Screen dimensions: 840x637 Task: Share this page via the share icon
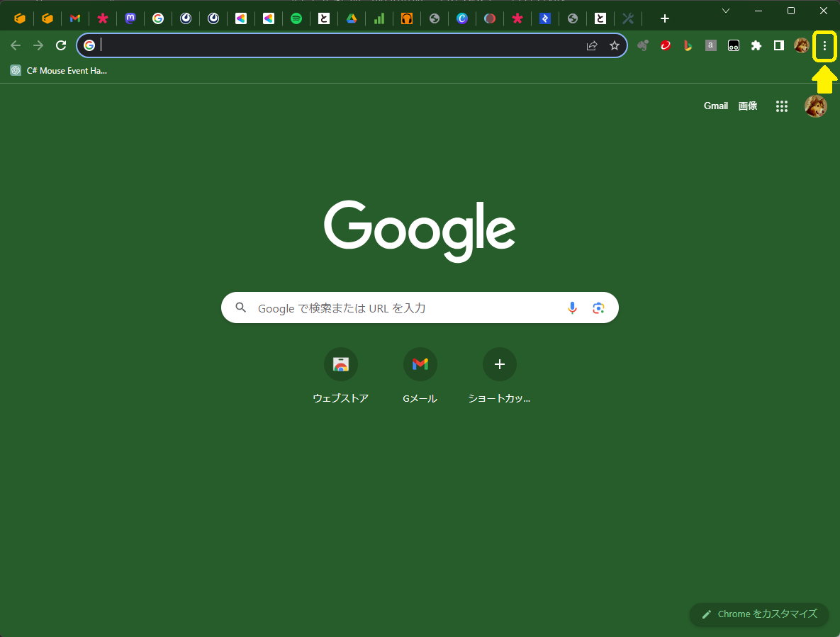592,45
